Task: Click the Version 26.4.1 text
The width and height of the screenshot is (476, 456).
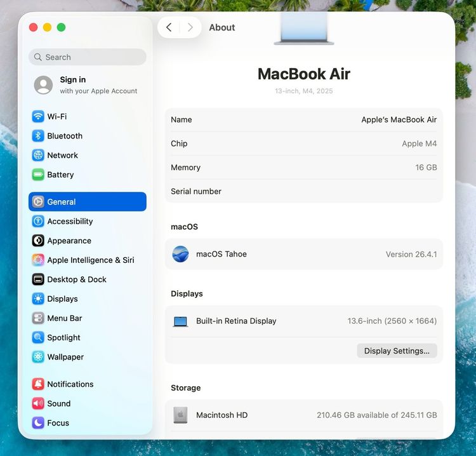Action: (411, 254)
